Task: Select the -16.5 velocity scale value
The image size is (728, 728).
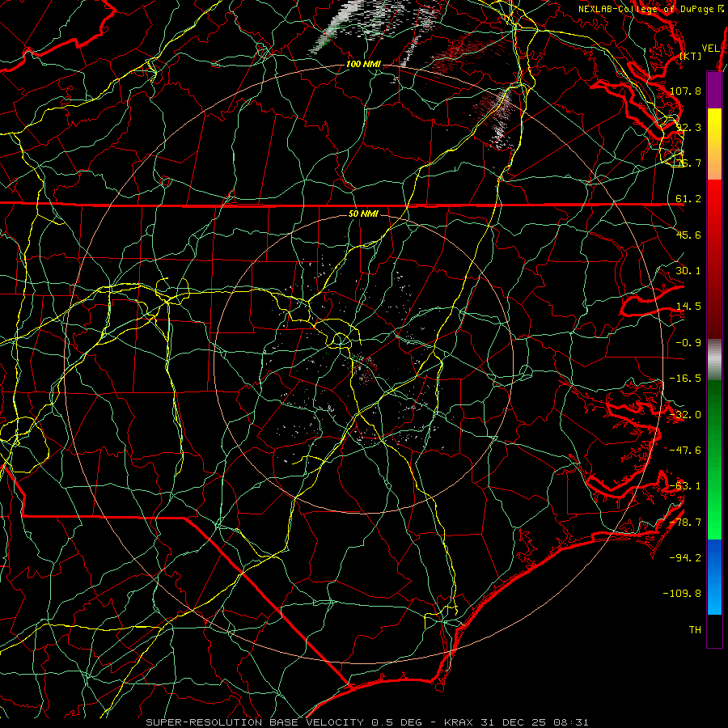Action: 686,379
